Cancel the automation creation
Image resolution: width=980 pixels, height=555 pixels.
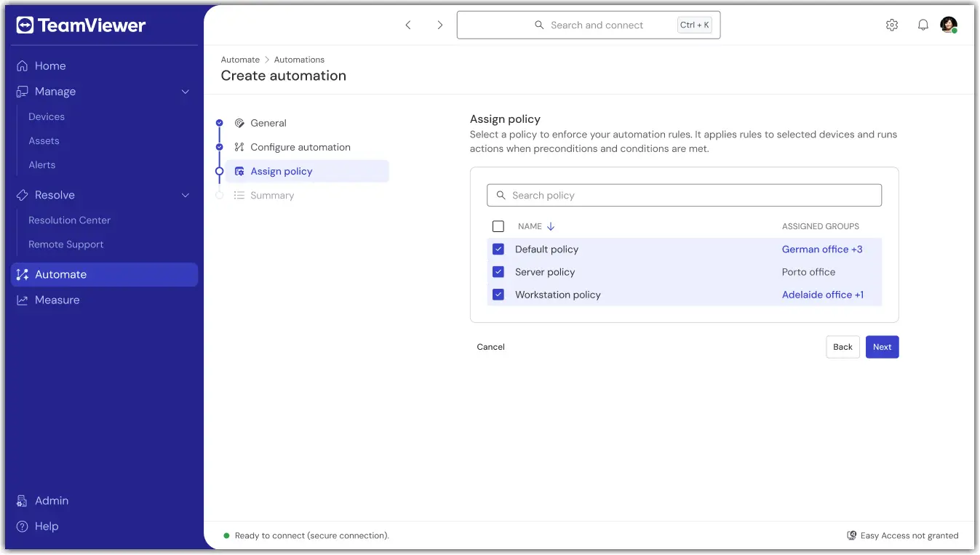coord(491,347)
